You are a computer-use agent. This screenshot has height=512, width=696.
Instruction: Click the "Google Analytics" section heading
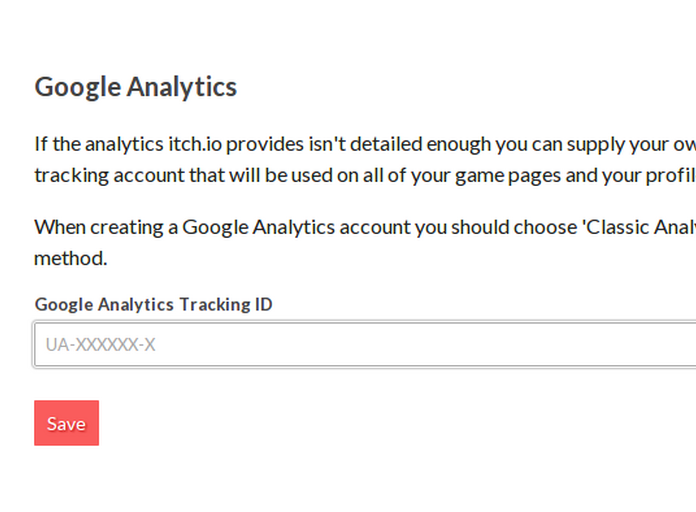tap(136, 87)
